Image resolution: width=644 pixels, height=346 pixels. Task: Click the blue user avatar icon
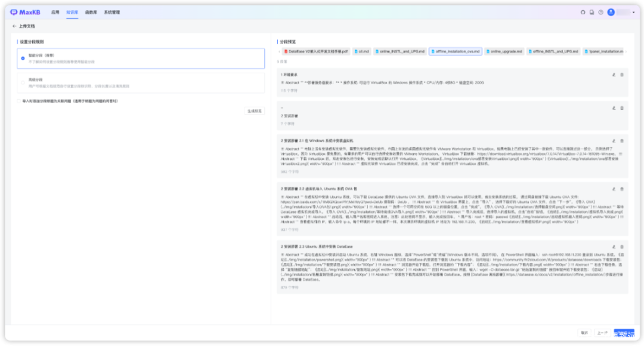point(611,13)
